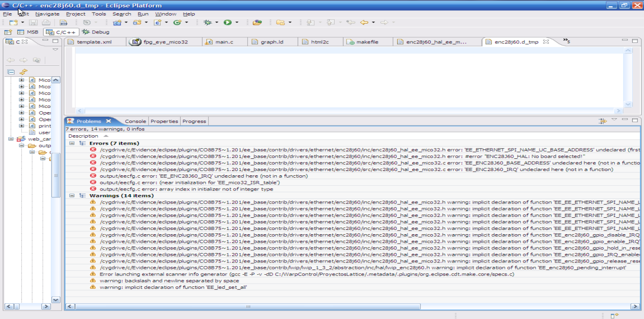Viewport: 644px width, 319px height.
Task: Close the enc28j60.d_tmp editor tab
Action: pyautogui.click(x=546, y=42)
